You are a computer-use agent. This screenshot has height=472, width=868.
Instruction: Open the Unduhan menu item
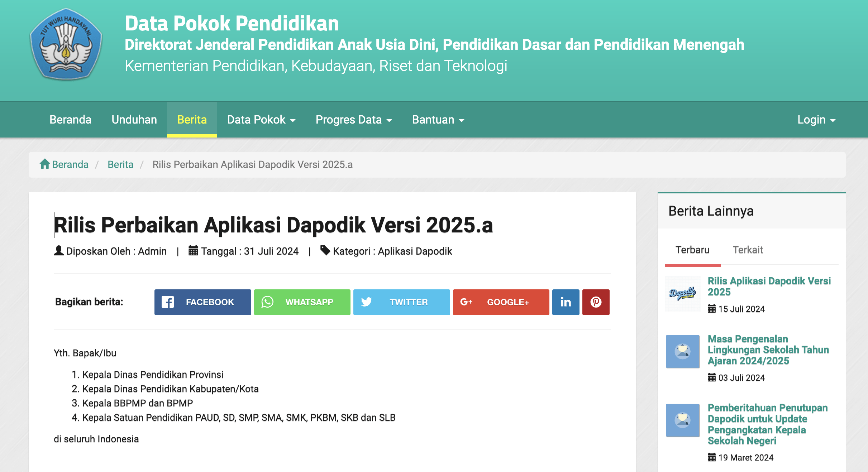pos(134,120)
